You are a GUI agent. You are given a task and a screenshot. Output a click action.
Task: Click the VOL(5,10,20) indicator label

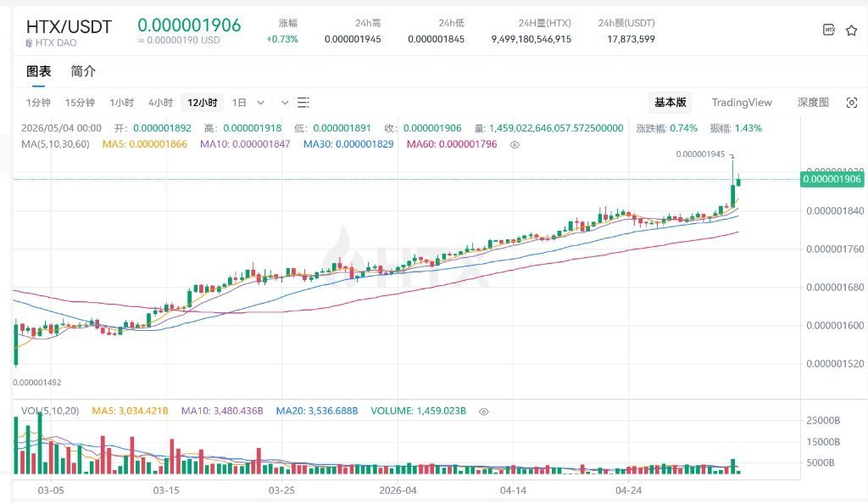pyautogui.click(x=50, y=411)
